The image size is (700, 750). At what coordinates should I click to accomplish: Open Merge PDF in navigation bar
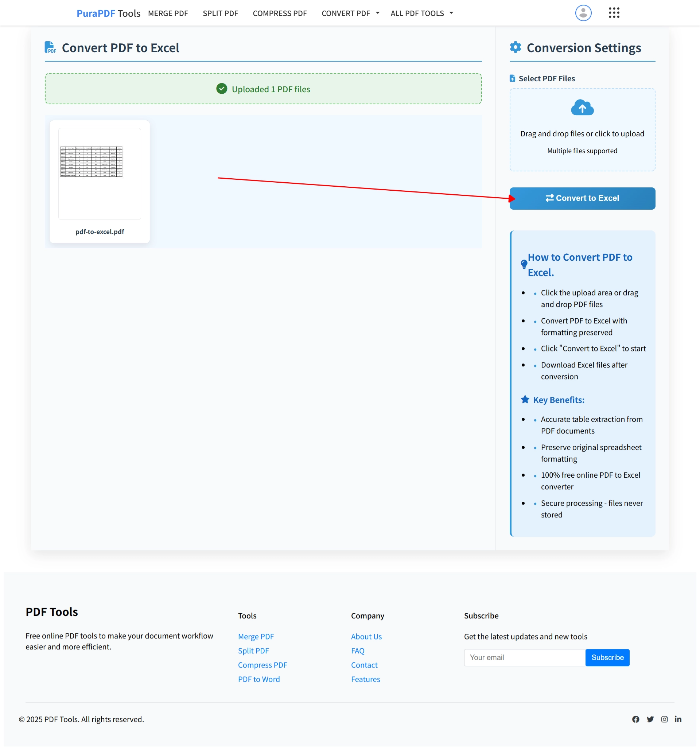pos(168,13)
